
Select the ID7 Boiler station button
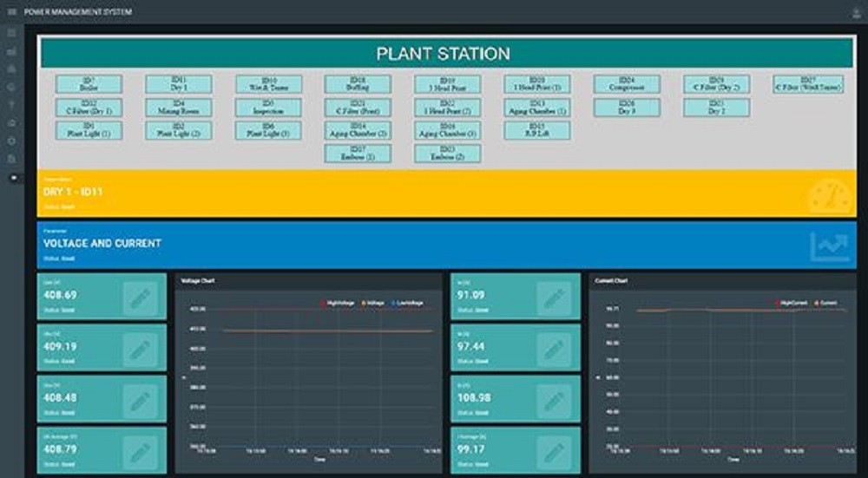[x=89, y=85]
